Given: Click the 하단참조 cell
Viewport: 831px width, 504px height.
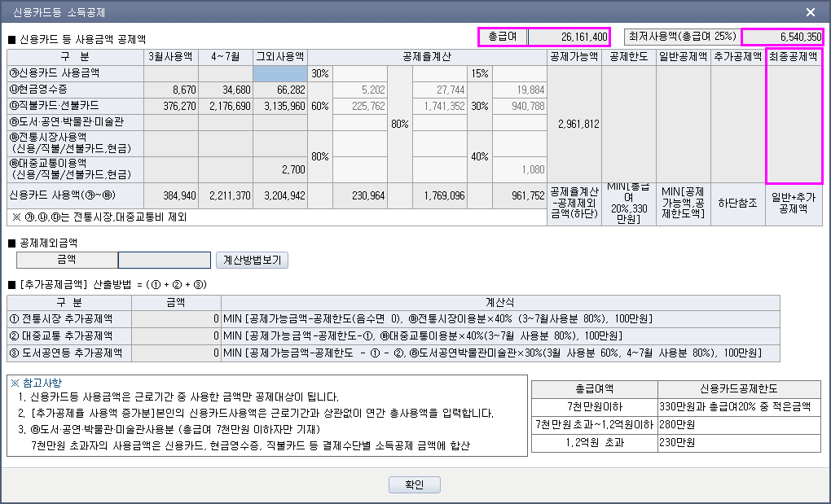Looking at the screenshot, I should (x=738, y=204).
